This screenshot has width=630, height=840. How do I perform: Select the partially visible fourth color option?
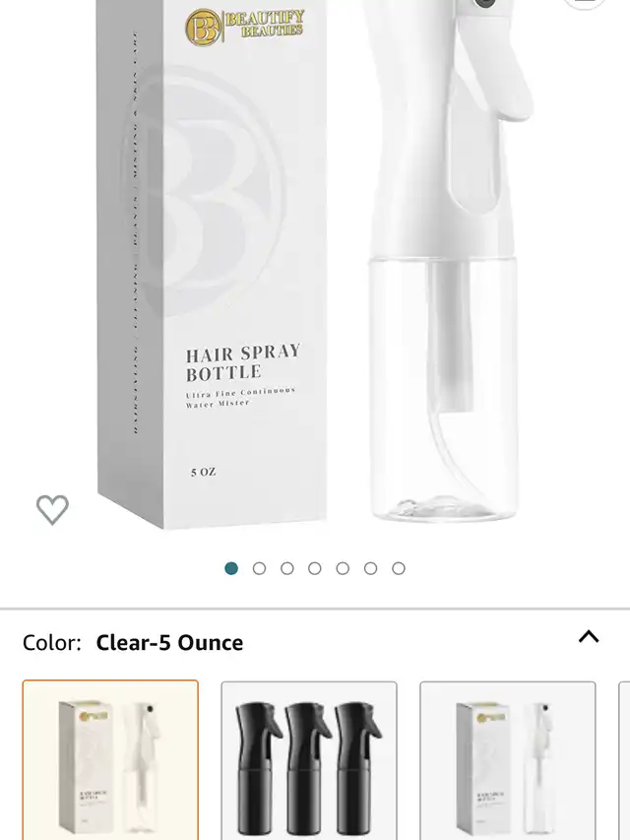coord(624,760)
